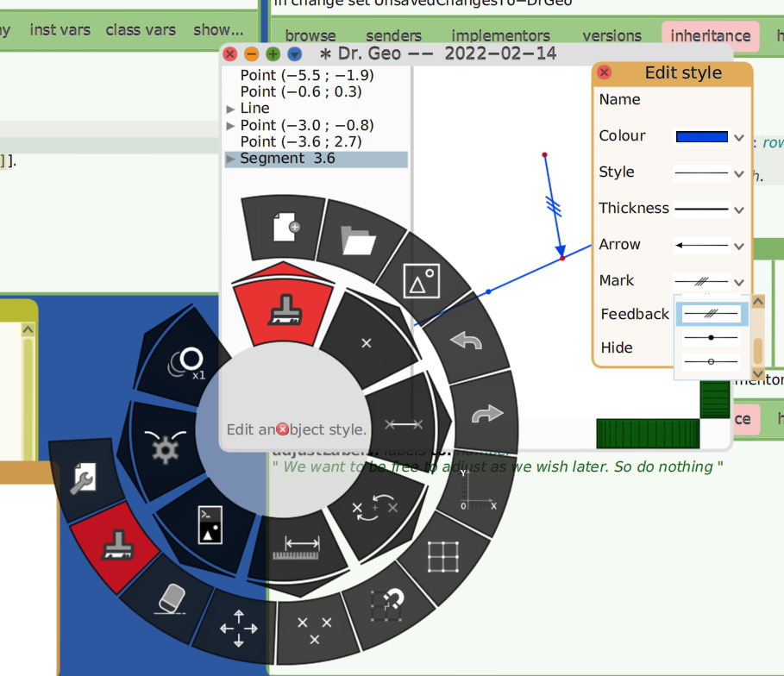Choose the triple-slash mark option
The width and height of the screenshot is (784, 676).
tap(711, 314)
